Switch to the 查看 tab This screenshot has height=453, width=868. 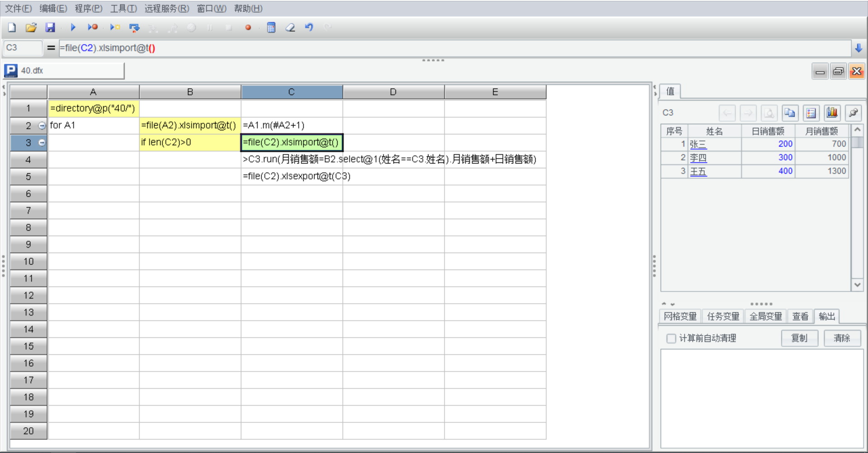800,316
